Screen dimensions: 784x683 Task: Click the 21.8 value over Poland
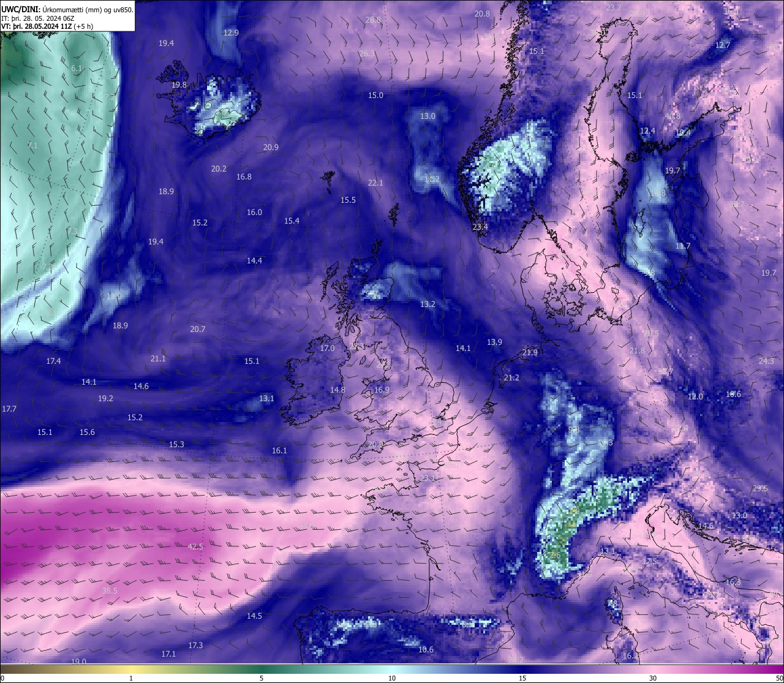click(x=637, y=350)
